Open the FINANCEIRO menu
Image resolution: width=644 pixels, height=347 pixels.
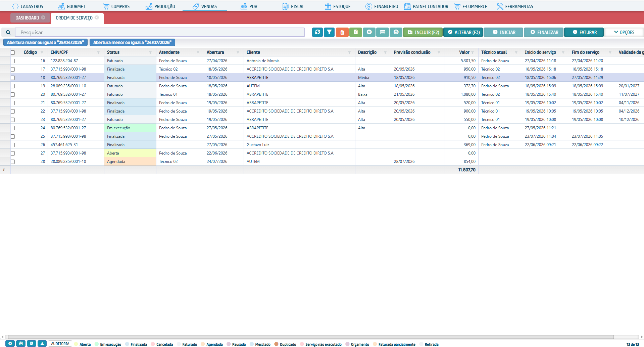pos(382,6)
